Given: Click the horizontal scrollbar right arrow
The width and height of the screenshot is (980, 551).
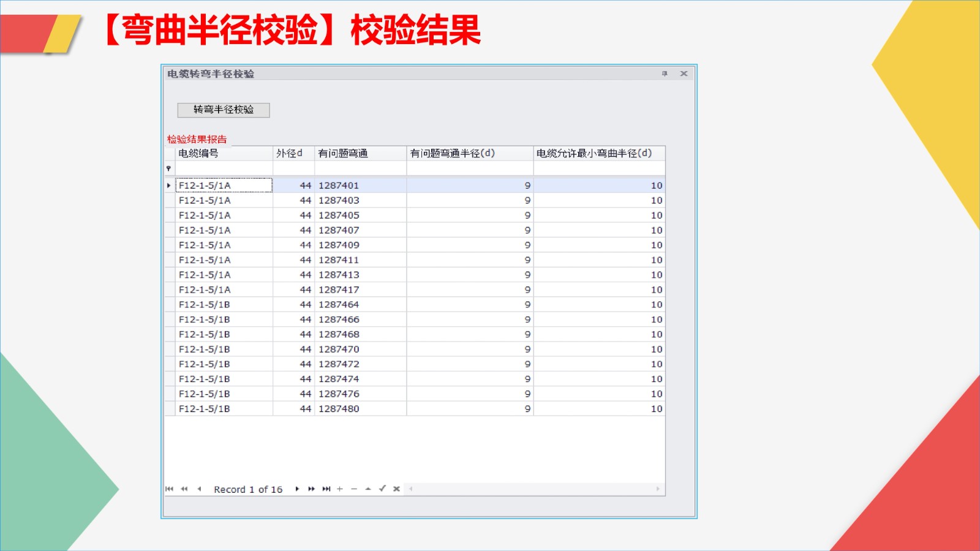Looking at the screenshot, I should pyautogui.click(x=658, y=489).
